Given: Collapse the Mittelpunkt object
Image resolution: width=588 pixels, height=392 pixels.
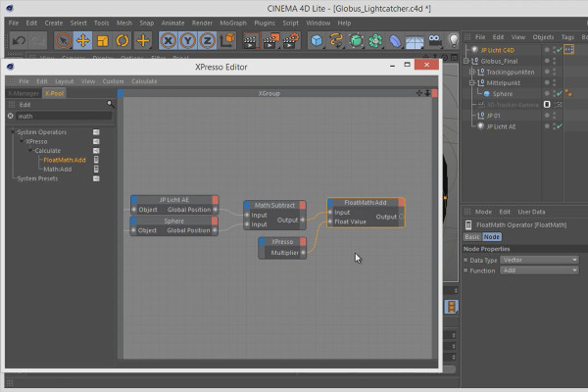Looking at the screenshot, I should [x=472, y=82].
